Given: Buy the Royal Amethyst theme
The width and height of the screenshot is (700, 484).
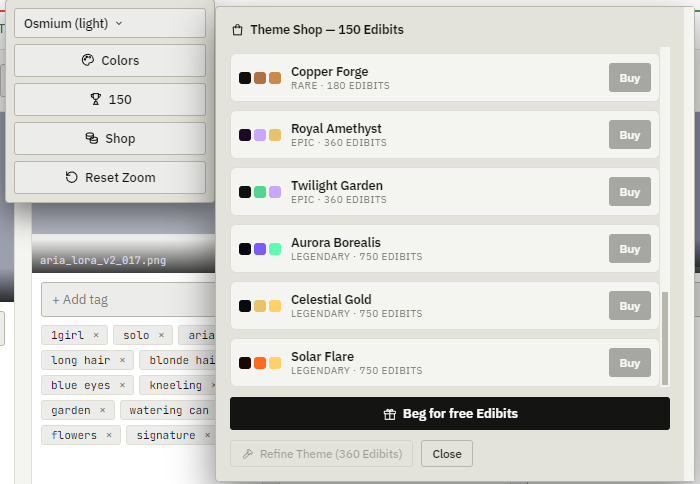Looking at the screenshot, I should [x=629, y=135].
